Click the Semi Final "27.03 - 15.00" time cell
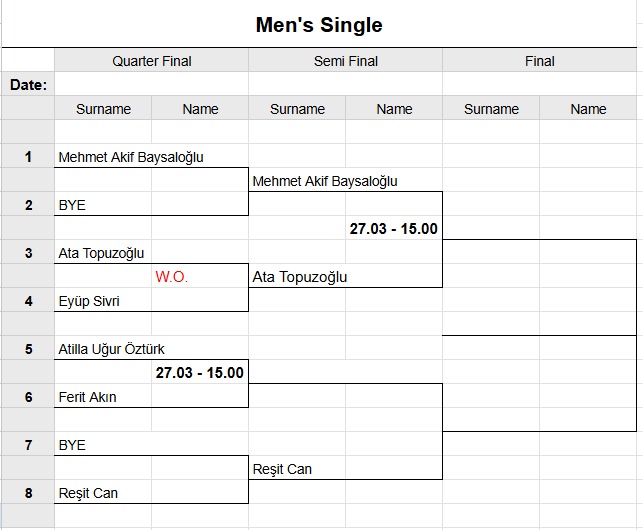The width and height of the screenshot is (643, 530). (393, 229)
